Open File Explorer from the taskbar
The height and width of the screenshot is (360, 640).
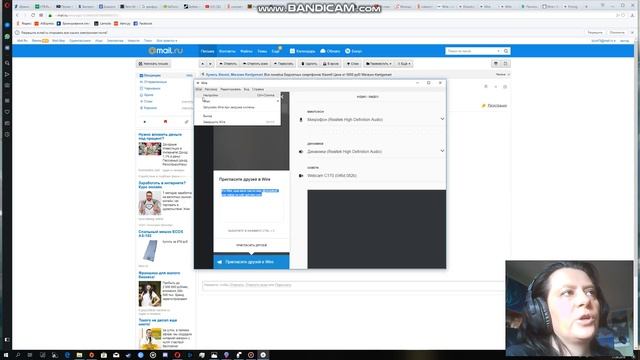79,355
